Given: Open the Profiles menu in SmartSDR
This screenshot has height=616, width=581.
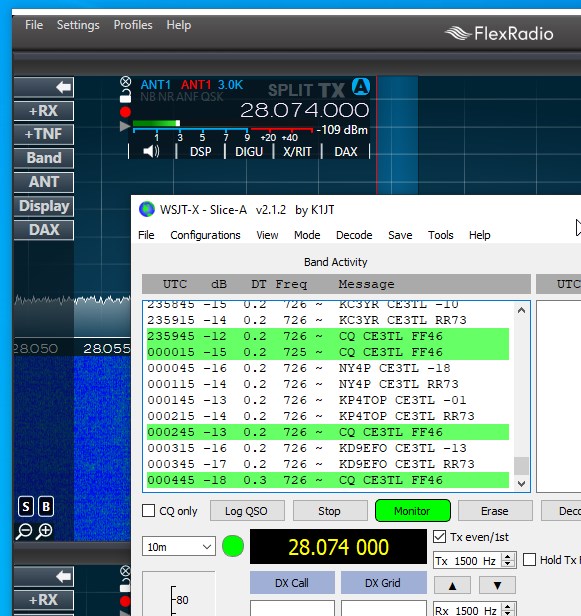Looking at the screenshot, I should coord(133,25).
